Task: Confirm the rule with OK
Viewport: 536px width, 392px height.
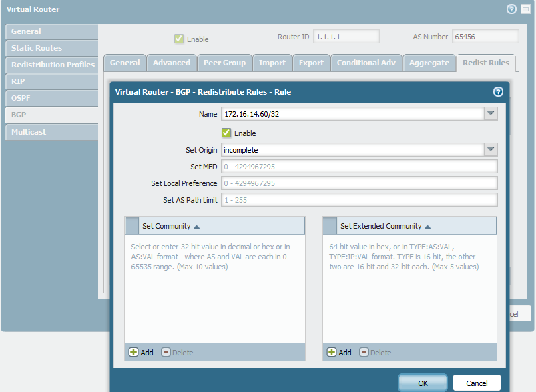Action: tap(422, 383)
